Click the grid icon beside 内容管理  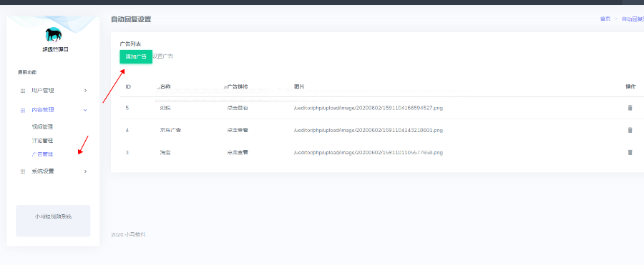23,110
